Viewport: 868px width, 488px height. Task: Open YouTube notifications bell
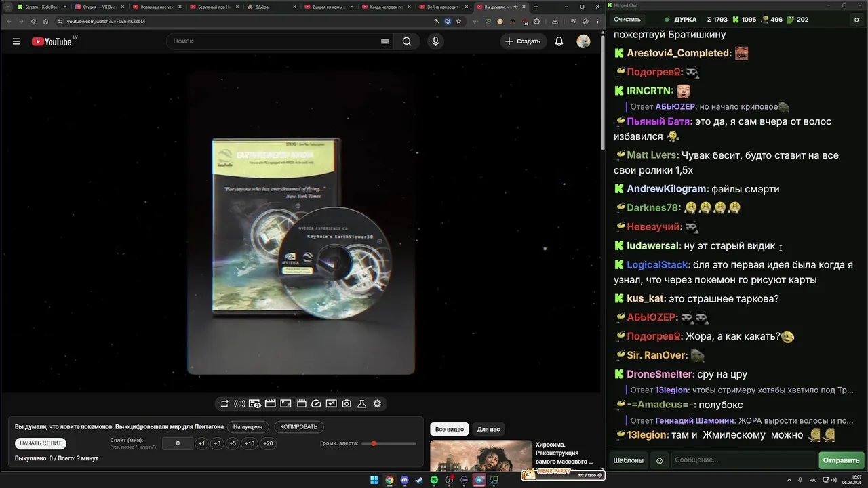click(x=559, y=41)
